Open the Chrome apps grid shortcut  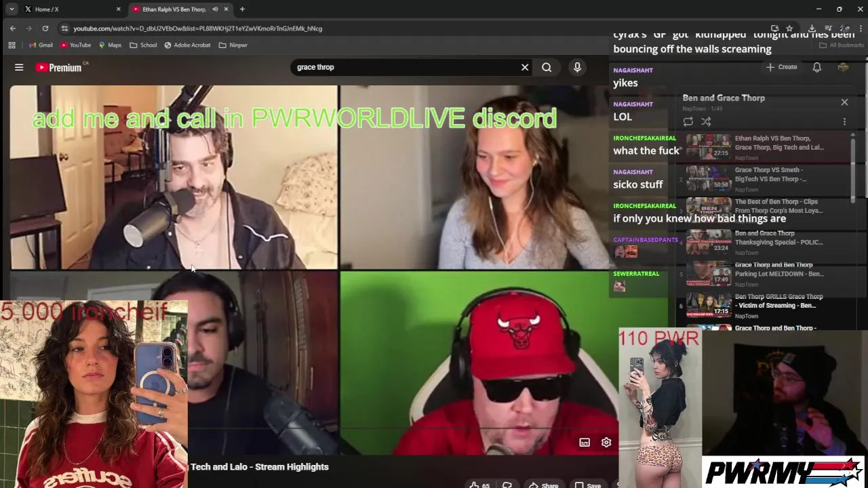12,45
